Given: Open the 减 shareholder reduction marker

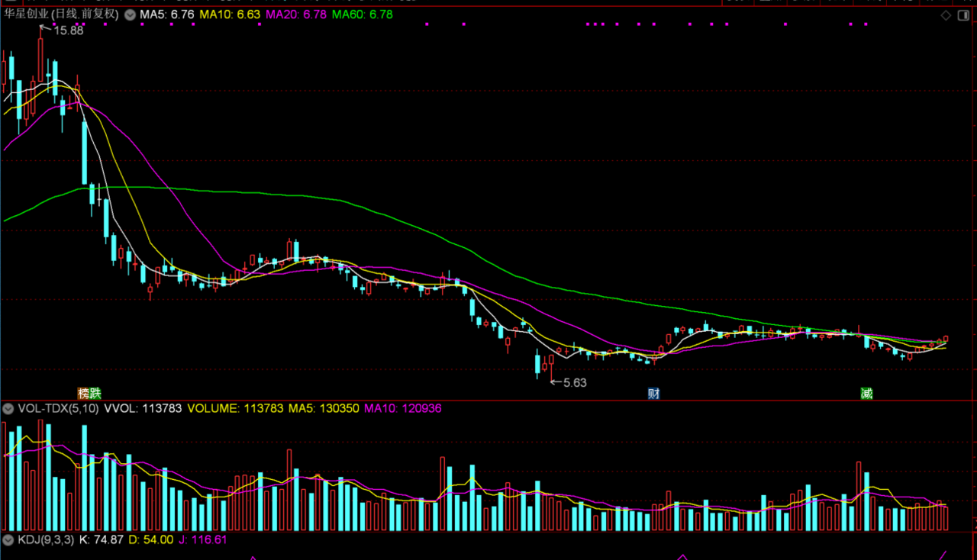Looking at the screenshot, I should click(x=866, y=394).
